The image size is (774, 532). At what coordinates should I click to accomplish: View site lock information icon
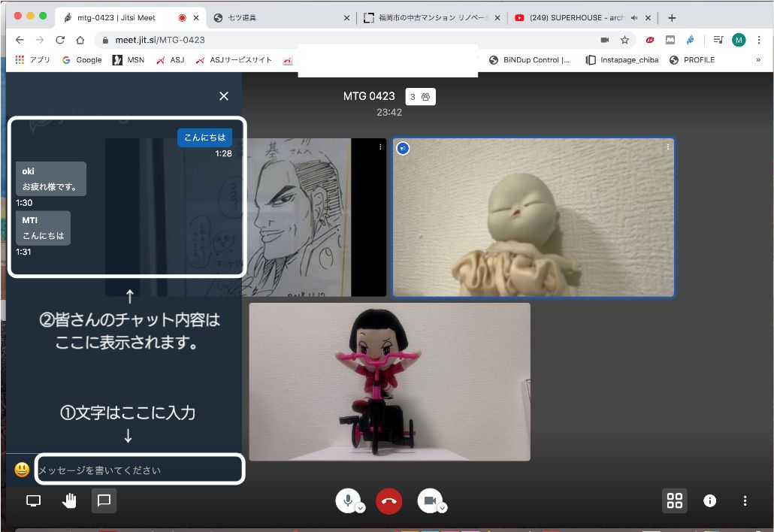pos(105,41)
